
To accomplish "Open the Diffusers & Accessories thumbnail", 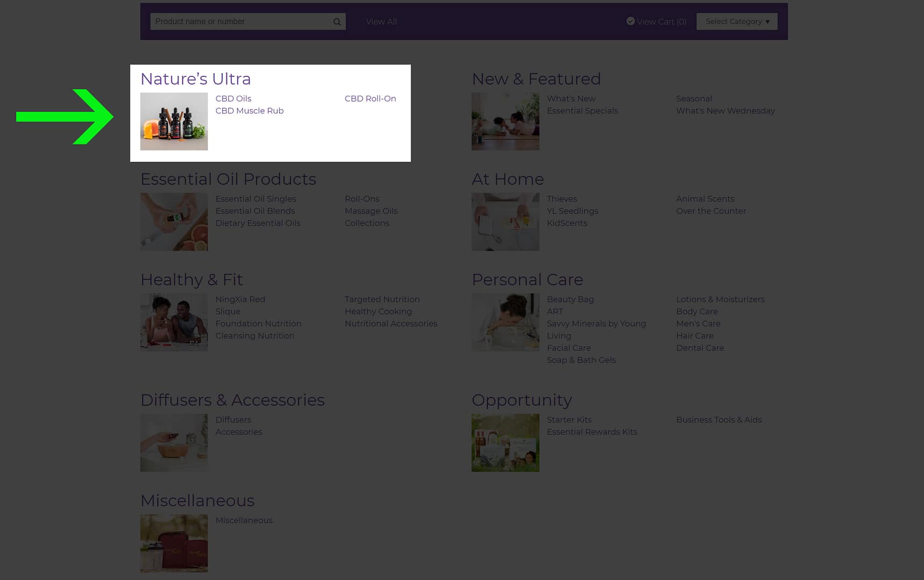I will point(174,443).
